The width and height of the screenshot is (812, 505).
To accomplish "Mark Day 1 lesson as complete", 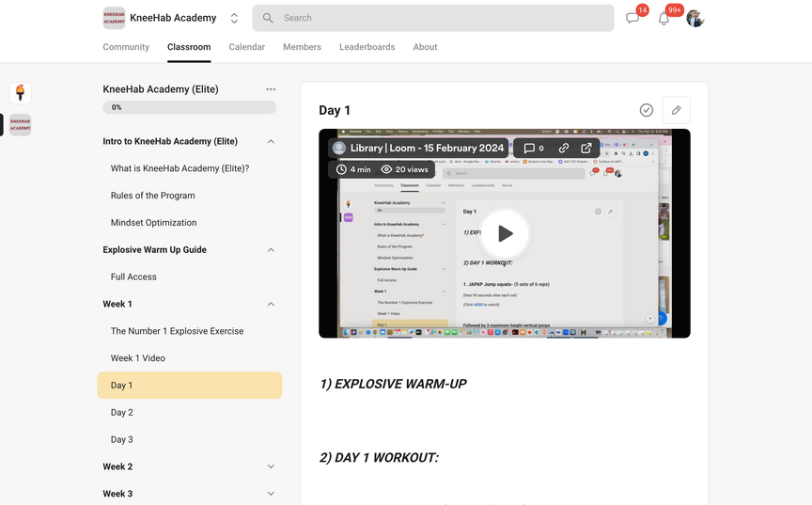I will (x=646, y=110).
